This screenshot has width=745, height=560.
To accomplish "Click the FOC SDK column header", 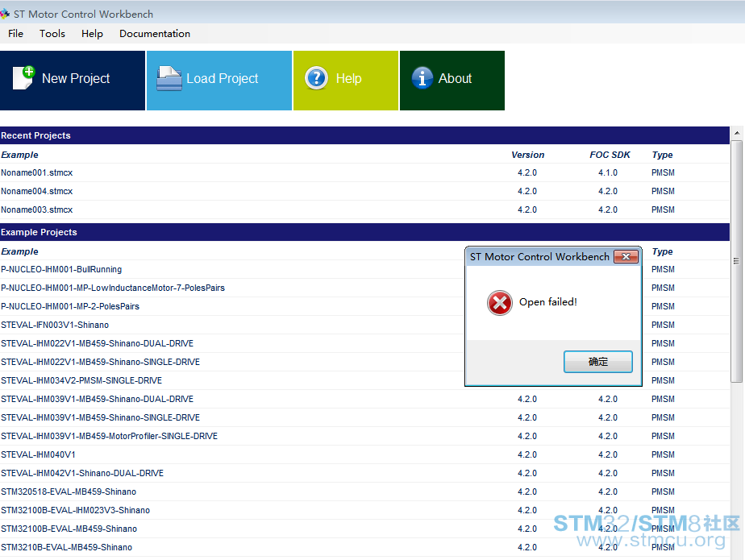I will coord(610,155).
